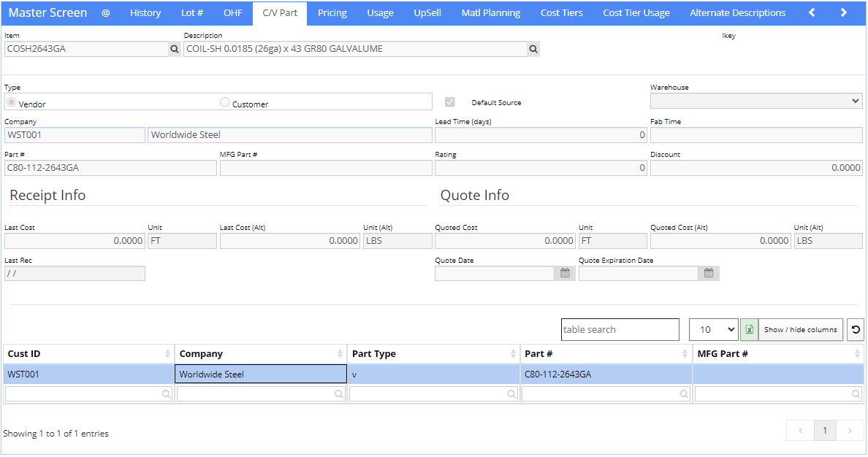868x457 pixels.
Task: Sort by Part Type column arrows
Action: [x=513, y=354]
